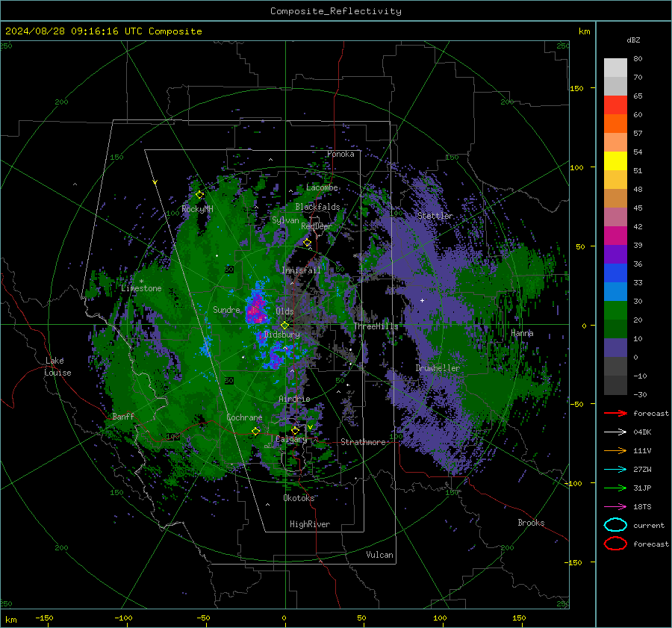Click the magenta 18TS arrow legend icon
Viewport: 672px width, 628px height.
(615, 507)
